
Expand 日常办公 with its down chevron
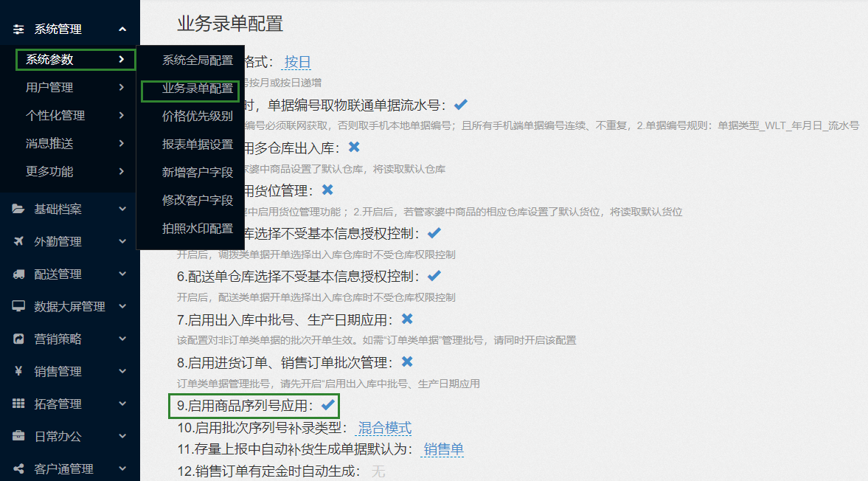(122, 436)
